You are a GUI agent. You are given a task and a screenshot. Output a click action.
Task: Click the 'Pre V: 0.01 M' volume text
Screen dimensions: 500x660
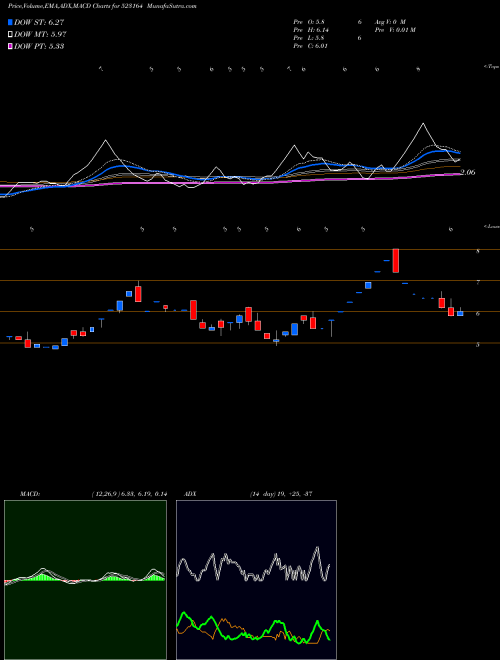click(x=394, y=30)
